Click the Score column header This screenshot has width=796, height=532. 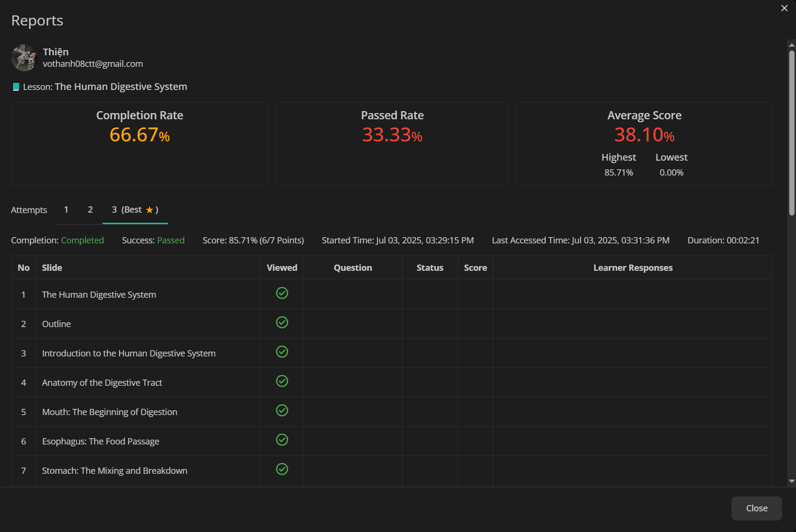coord(476,268)
